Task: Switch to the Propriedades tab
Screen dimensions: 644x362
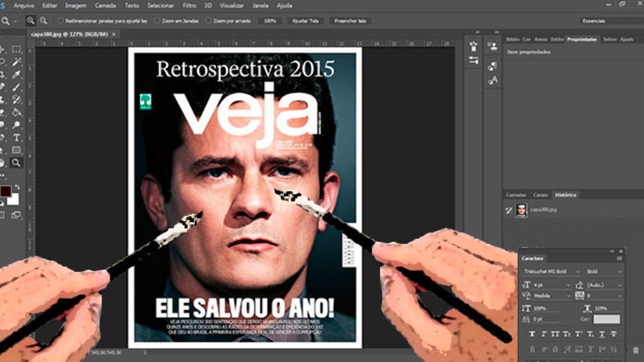Action: coord(582,40)
